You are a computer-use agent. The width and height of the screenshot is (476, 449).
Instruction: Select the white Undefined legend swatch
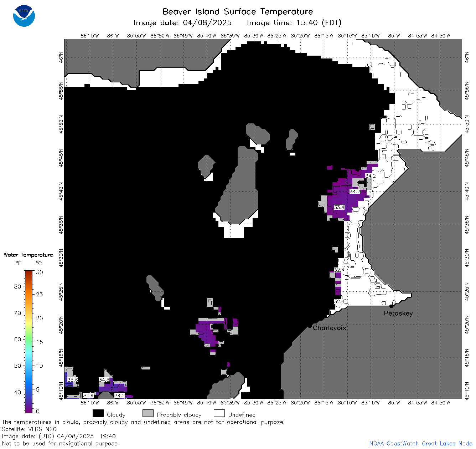click(219, 413)
